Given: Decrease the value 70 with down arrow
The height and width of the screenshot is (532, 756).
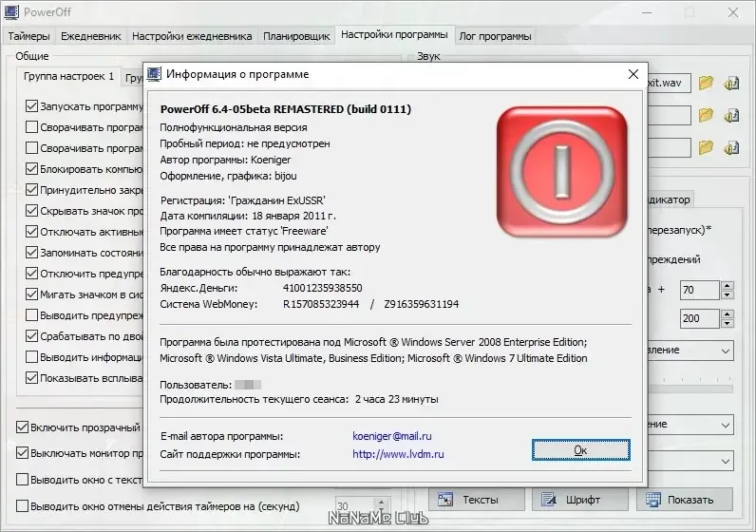Looking at the screenshot, I should click(728, 294).
